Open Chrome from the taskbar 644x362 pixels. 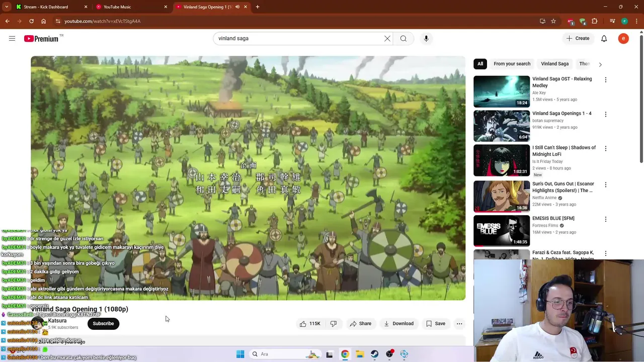[x=345, y=354]
